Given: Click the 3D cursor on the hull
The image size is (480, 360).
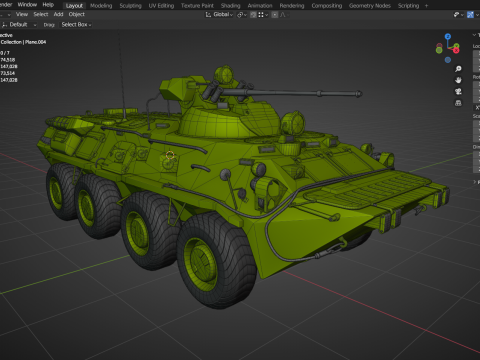Looking at the screenshot, I should point(170,155).
